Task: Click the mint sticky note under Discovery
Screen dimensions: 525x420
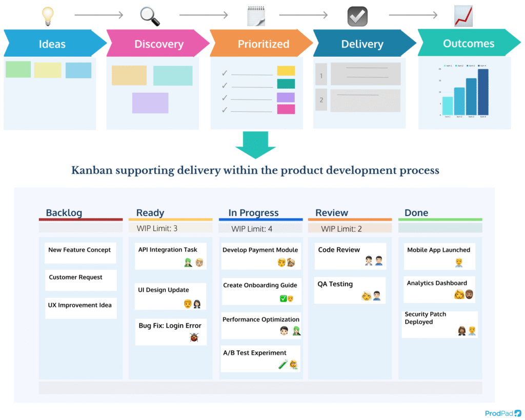Action: (173, 76)
